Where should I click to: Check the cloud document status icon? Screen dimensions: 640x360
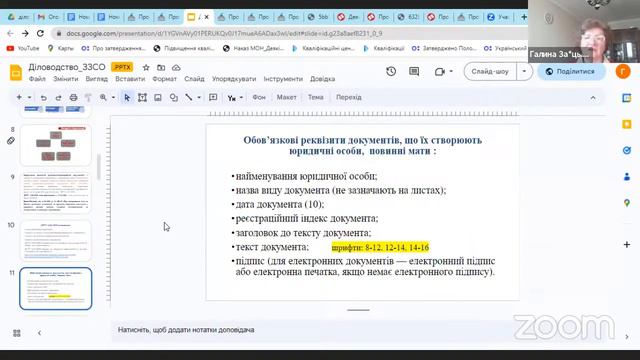click(176, 67)
